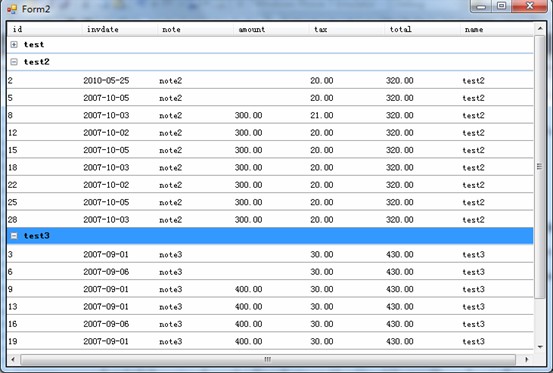Click the Form2 window icon
Screen dimensions: 553x373
click(x=12, y=9)
